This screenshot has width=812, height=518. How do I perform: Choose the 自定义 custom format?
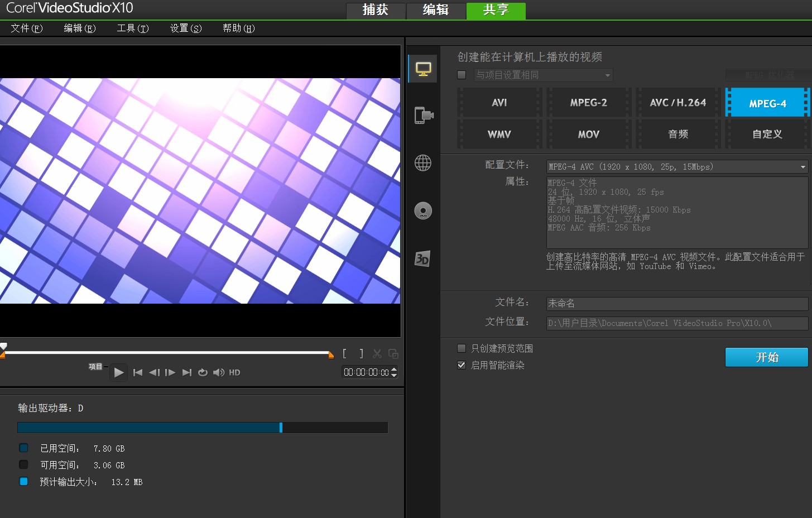[767, 135]
